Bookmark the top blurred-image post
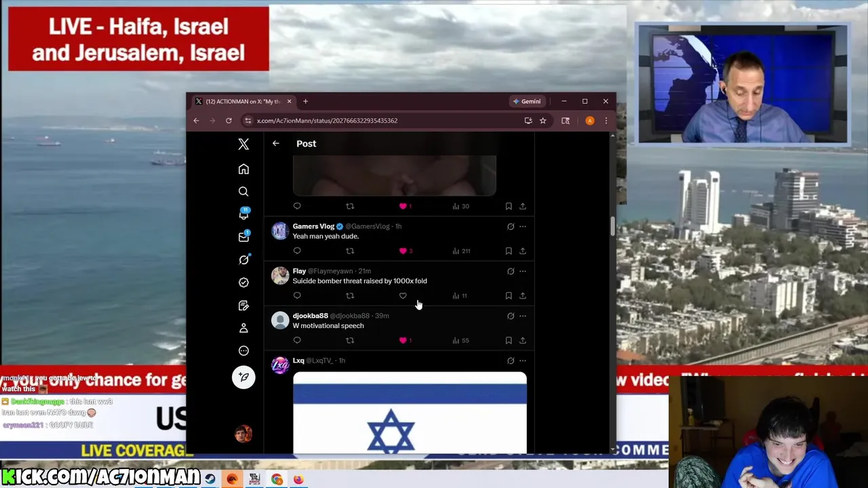The height and width of the screenshot is (488, 868). tap(509, 206)
